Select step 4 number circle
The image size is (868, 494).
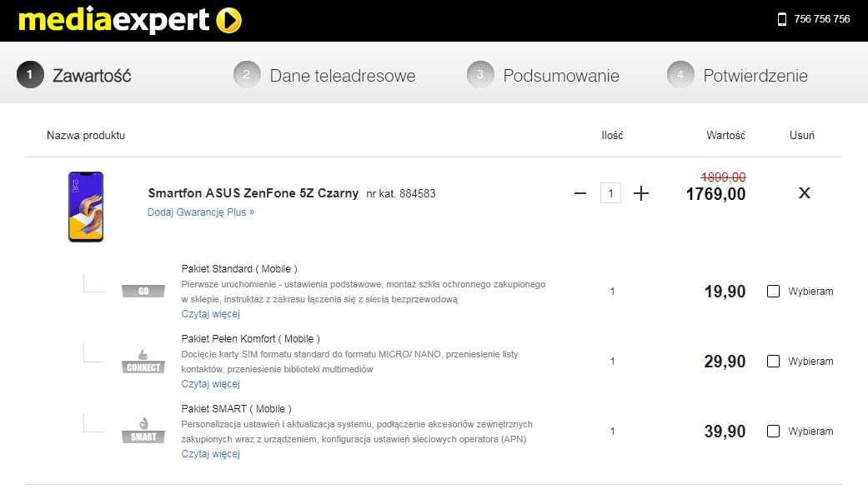pyautogui.click(x=680, y=75)
